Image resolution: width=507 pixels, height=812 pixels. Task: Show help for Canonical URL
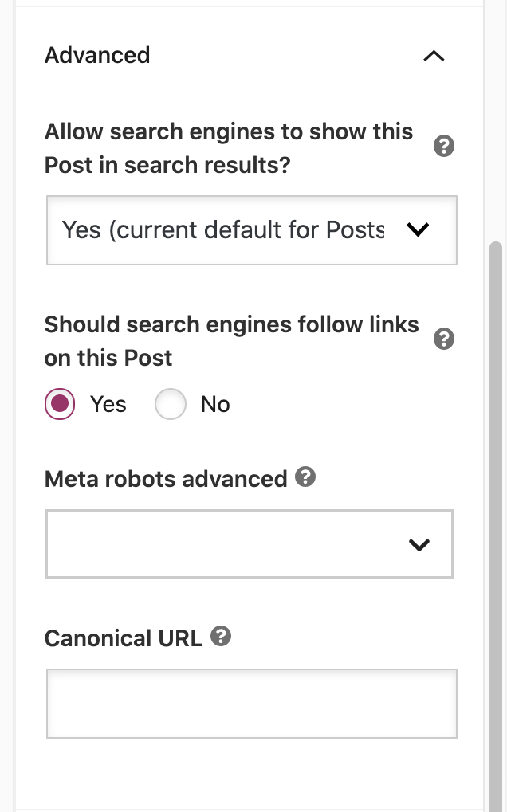tap(221, 637)
